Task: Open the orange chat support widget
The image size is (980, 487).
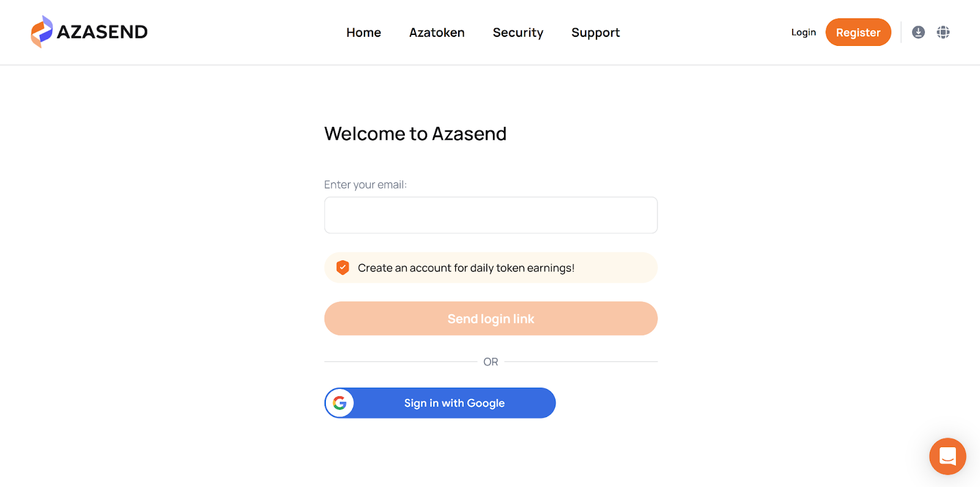Action: pyautogui.click(x=948, y=456)
